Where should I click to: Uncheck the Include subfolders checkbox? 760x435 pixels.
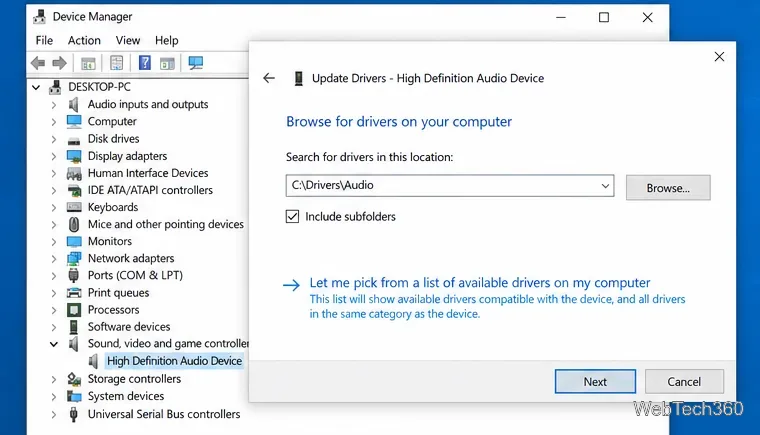pyautogui.click(x=292, y=216)
